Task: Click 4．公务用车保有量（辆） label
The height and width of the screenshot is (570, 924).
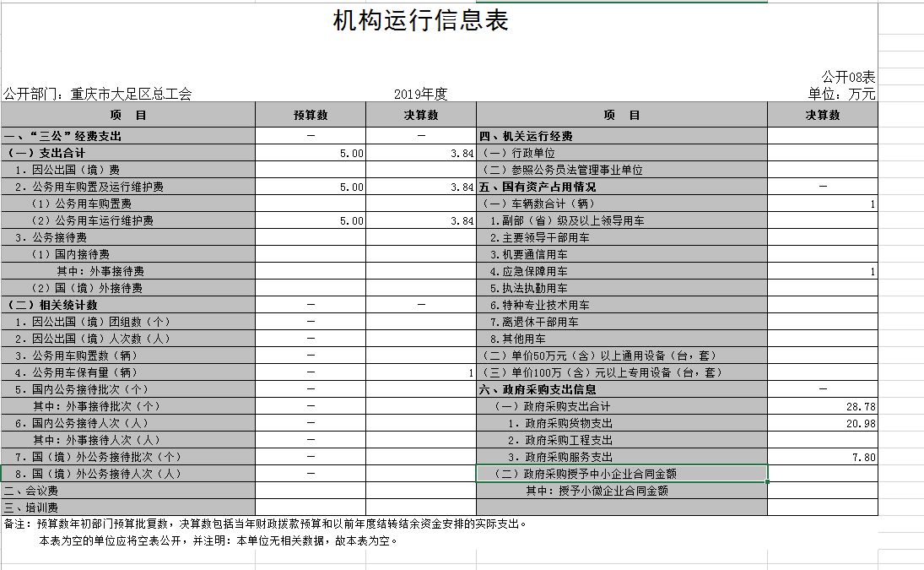Action: pyautogui.click(x=76, y=372)
